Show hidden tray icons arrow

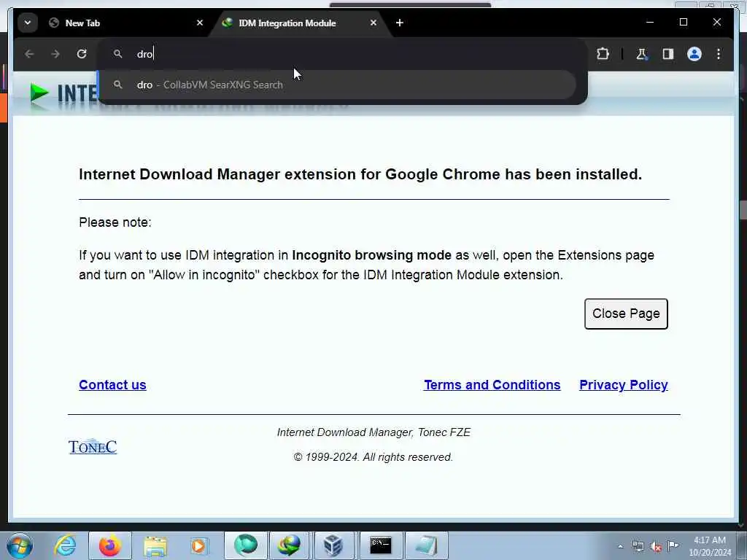click(620, 547)
